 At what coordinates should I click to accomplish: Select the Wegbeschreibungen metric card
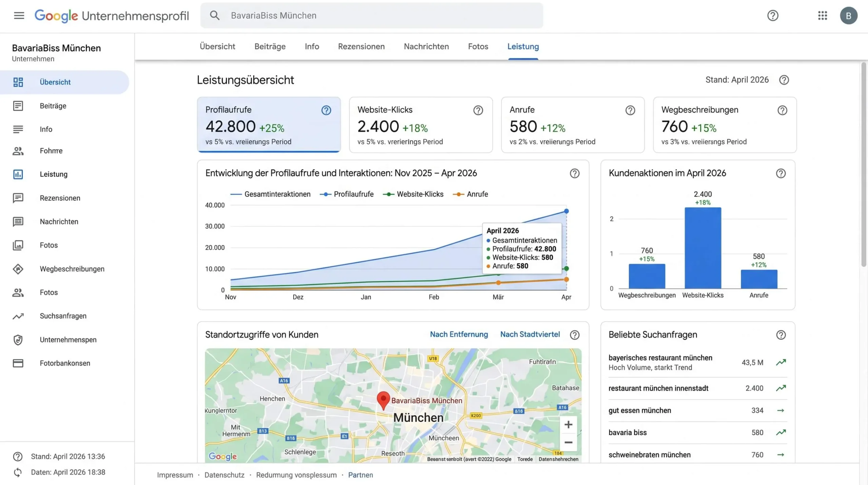725,125
